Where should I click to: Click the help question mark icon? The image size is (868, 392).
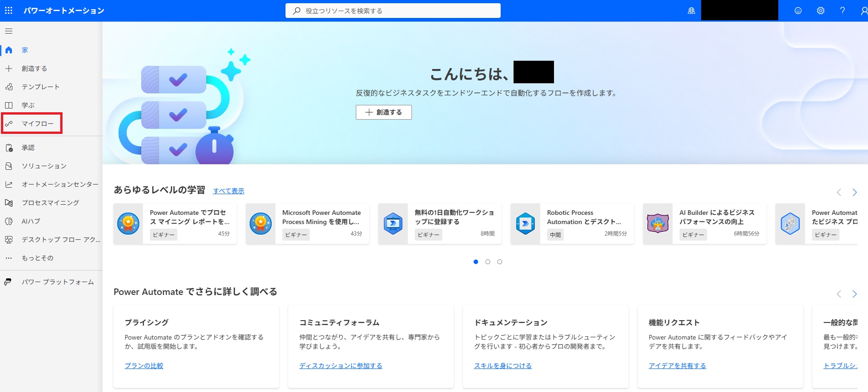tap(842, 11)
